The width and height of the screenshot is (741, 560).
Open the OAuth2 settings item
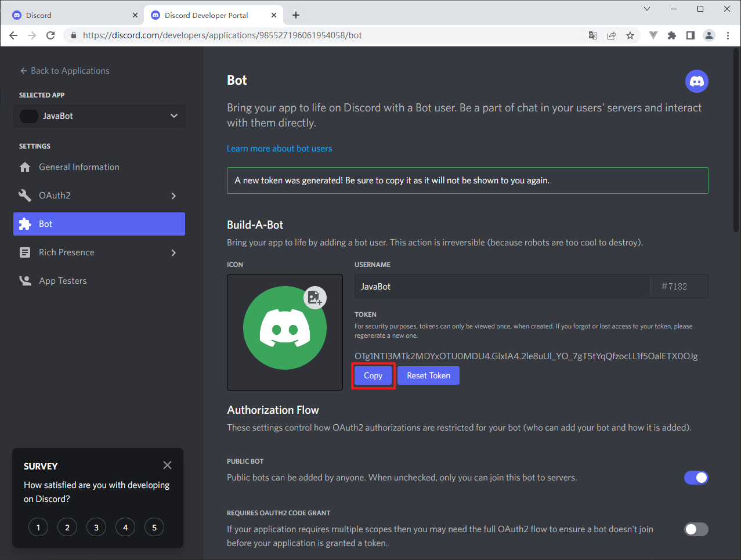click(x=99, y=196)
